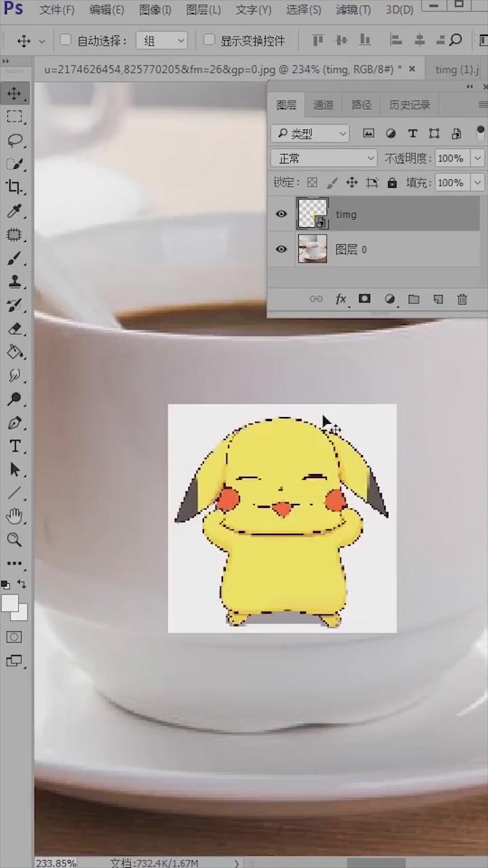The image size is (488, 868).
Task: Open the 正常 blend mode dropdown
Action: 324,159
